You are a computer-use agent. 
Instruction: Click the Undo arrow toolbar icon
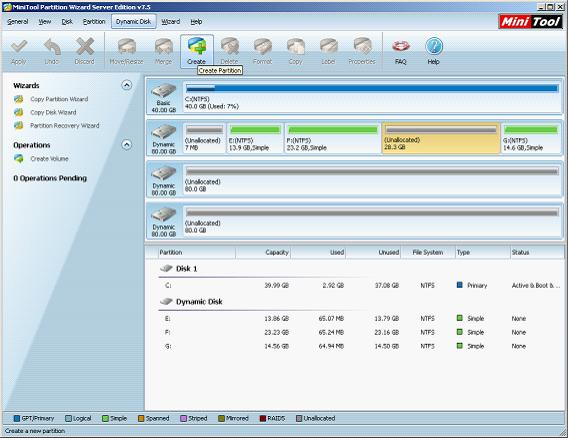[52, 47]
